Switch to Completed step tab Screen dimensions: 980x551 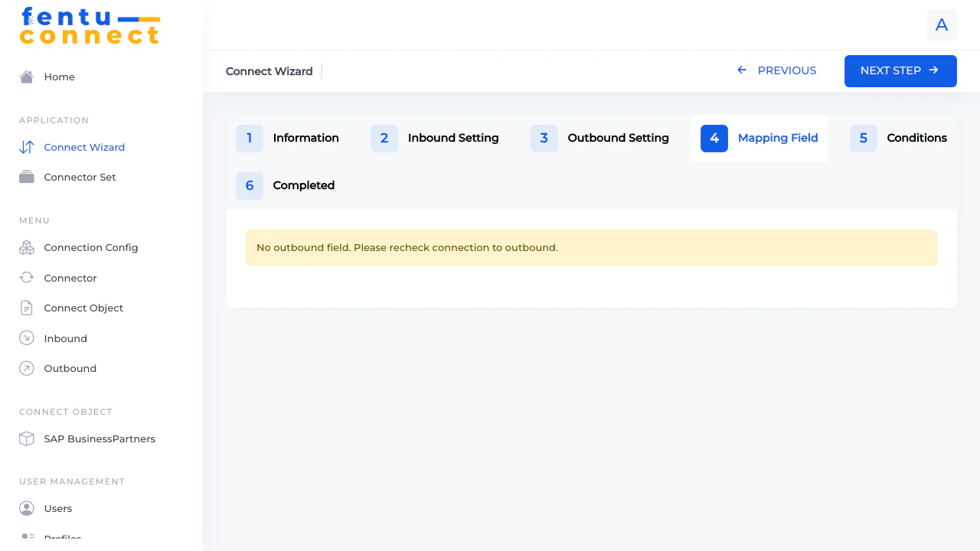(286, 186)
